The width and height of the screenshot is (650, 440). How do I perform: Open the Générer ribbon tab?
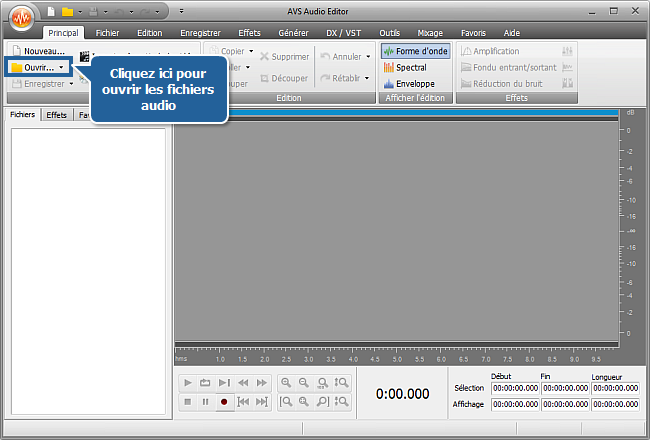293,33
